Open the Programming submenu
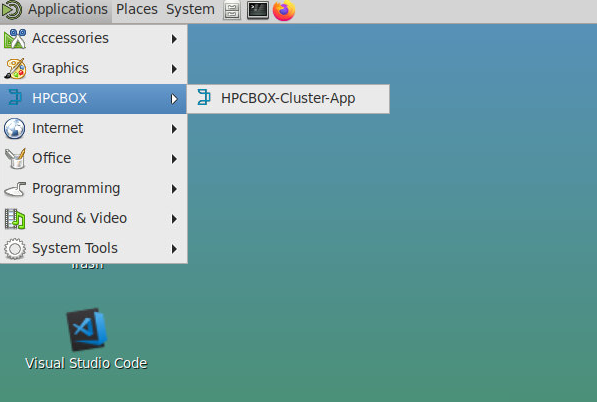The image size is (597, 402). (94, 189)
